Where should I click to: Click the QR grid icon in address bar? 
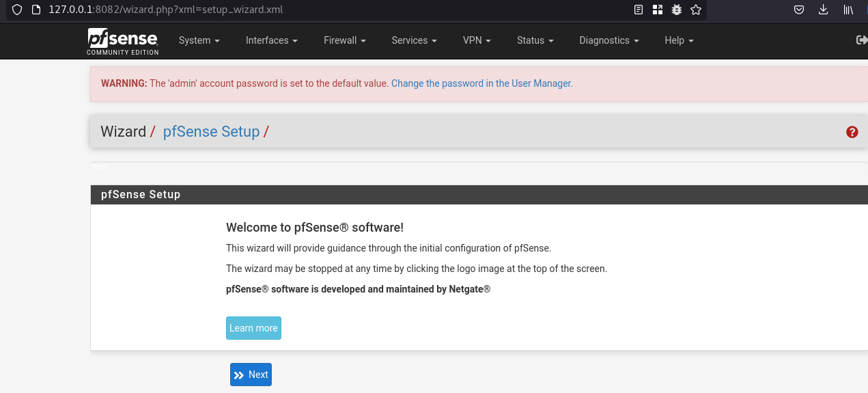pos(658,10)
